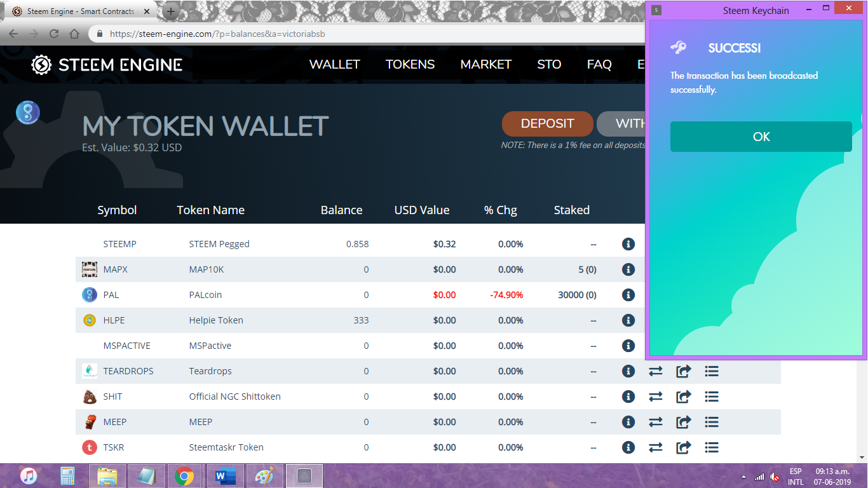Open Calculator from the taskbar
The width and height of the screenshot is (868, 488).
[67, 476]
